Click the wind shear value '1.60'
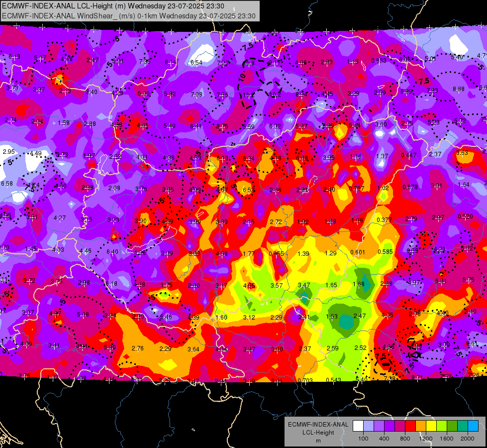Screen dimensions: 487x448 [221, 318]
